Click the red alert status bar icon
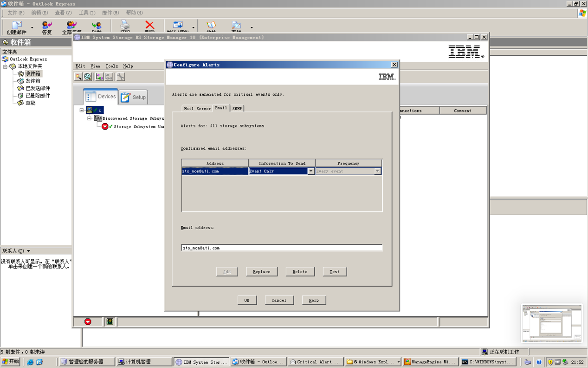Image resolution: width=588 pixels, height=368 pixels. point(88,322)
